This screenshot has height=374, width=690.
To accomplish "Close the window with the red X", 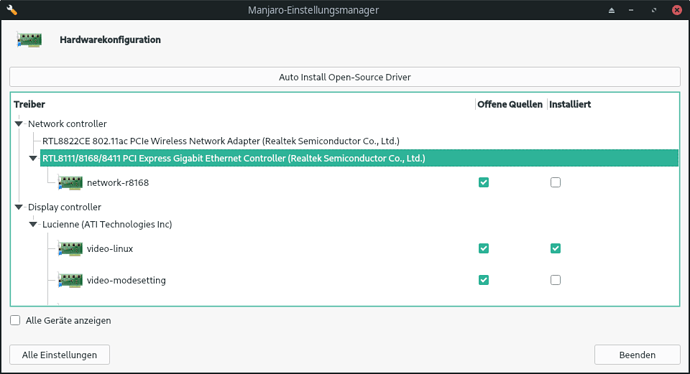I will pos(677,10).
